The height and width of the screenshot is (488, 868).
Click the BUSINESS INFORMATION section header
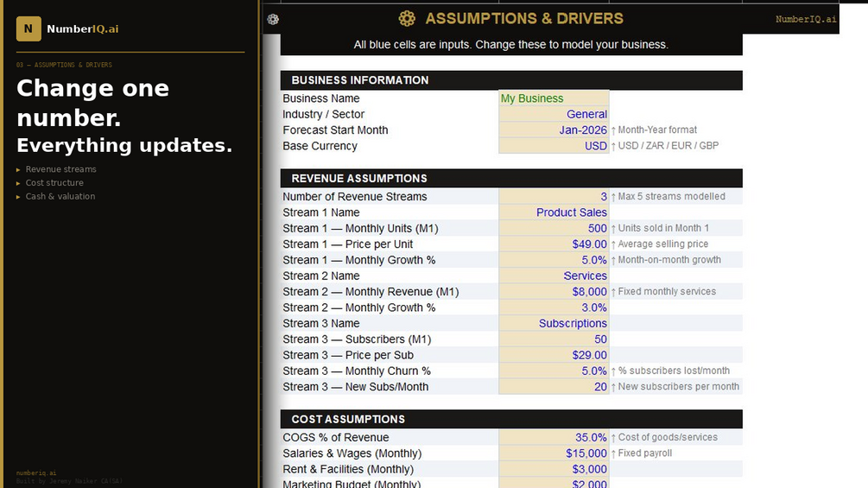coord(511,80)
